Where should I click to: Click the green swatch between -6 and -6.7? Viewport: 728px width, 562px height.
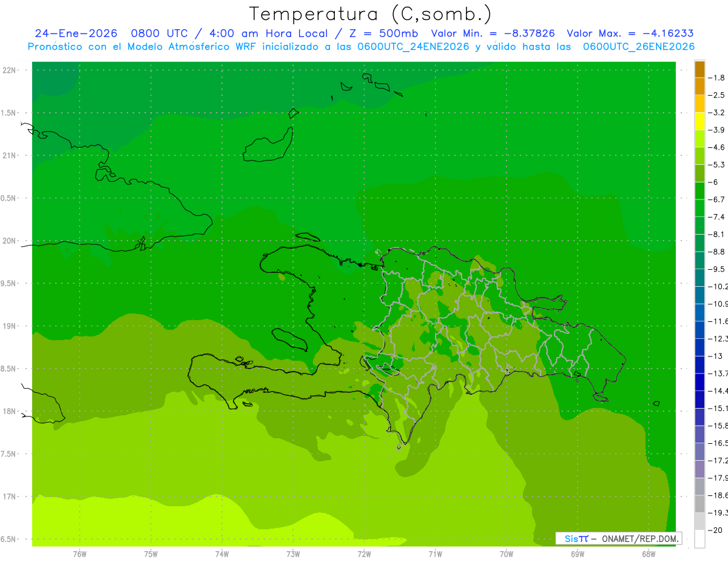pos(700,191)
